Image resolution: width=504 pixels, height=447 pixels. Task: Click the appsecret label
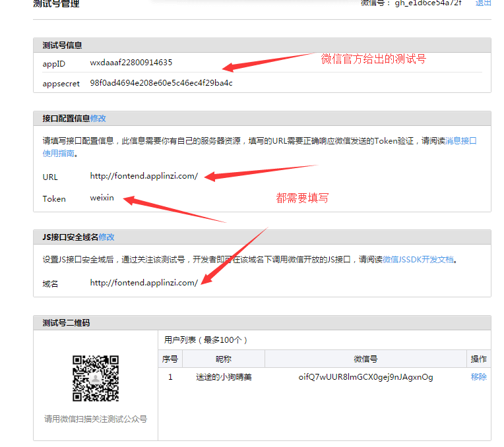(61, 84)
